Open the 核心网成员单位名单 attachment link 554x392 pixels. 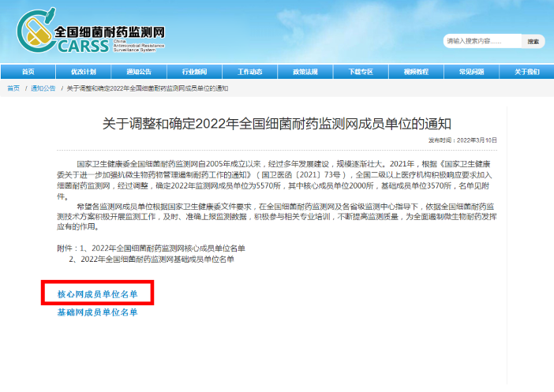[x=97, y=294]
